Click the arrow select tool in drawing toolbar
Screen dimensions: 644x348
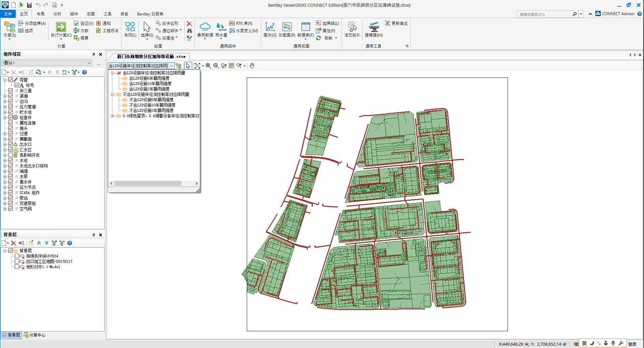coord(188,66)
